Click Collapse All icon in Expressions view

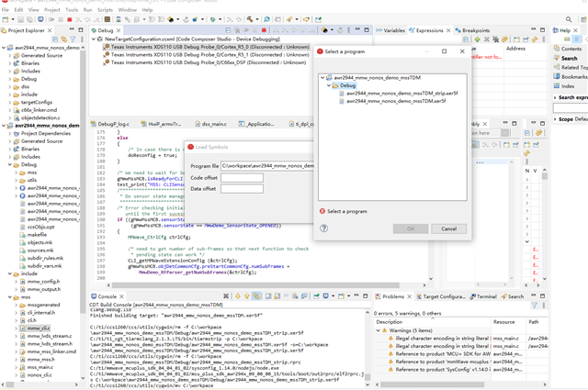click(466, 39)
